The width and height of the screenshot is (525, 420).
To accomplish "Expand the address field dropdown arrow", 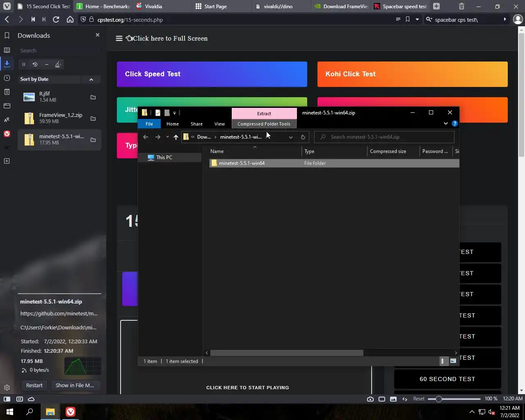I will click(417, 19).
